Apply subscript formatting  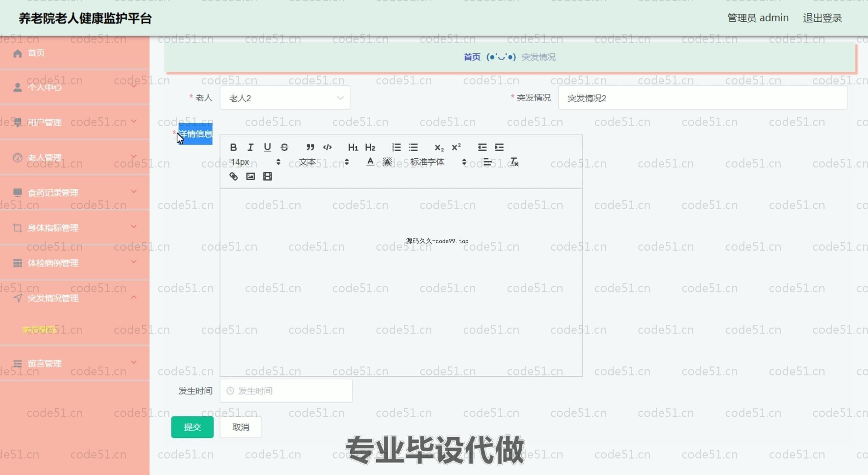point(439,147)
